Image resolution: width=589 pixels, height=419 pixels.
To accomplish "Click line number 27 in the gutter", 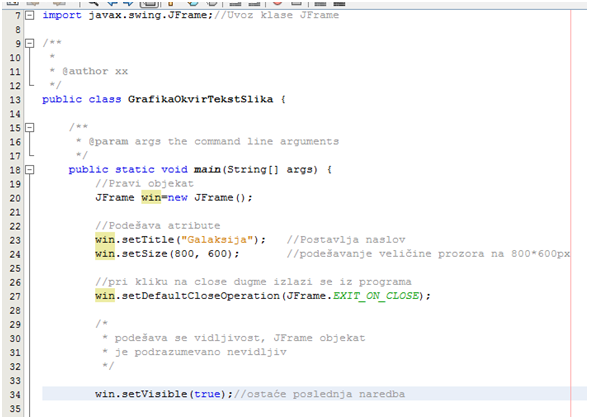I will tap(15, 296).
